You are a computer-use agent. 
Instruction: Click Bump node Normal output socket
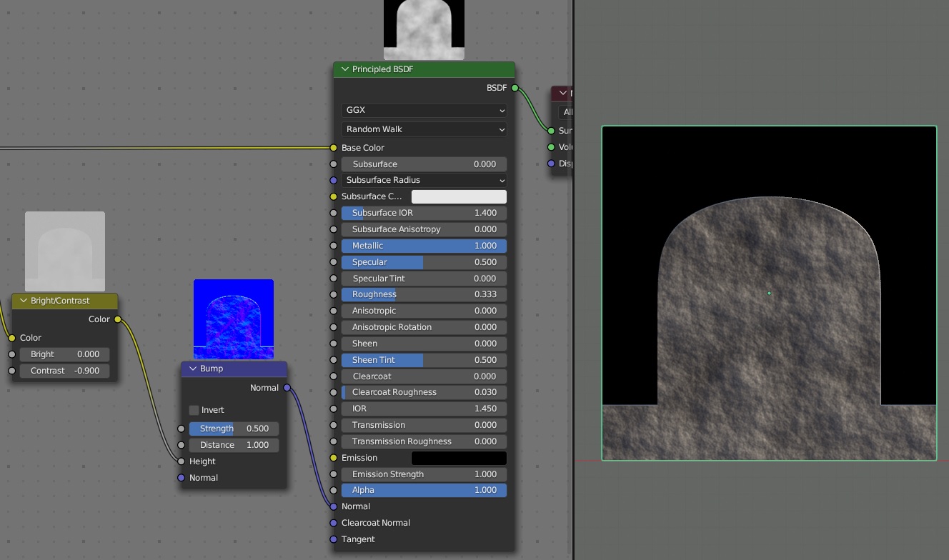coord(287,388)
